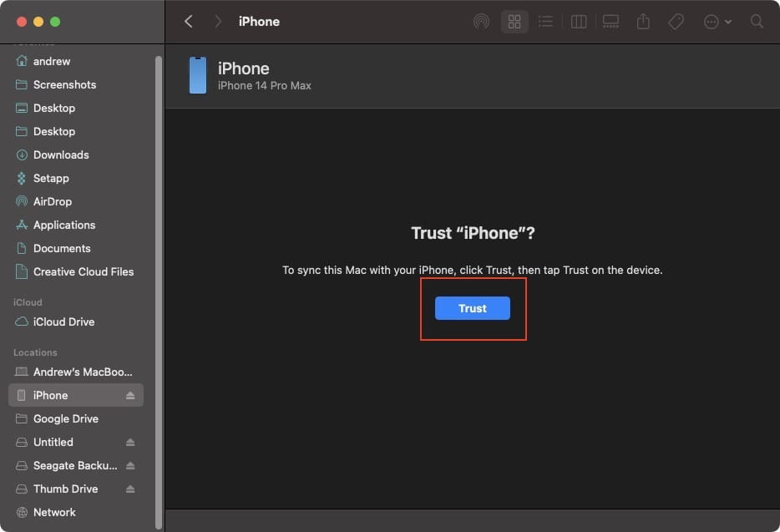The height and width of the screenshot is (532, 780).
Task: Eject the Untitled drive
Action: (129, 442)
